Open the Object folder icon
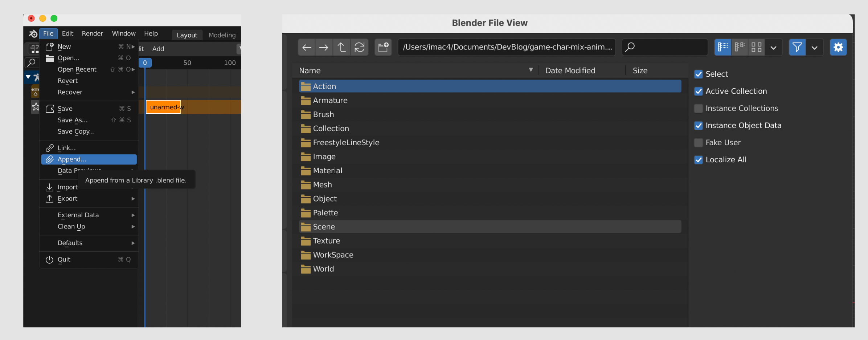The height and width of the screenshot is (340, 868). [306, 199]
